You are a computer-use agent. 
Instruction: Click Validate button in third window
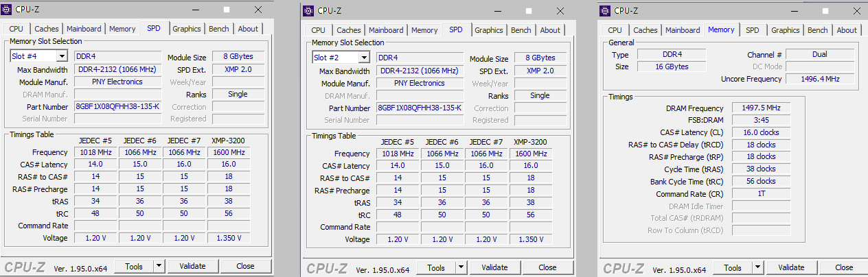tap(791, 267)
